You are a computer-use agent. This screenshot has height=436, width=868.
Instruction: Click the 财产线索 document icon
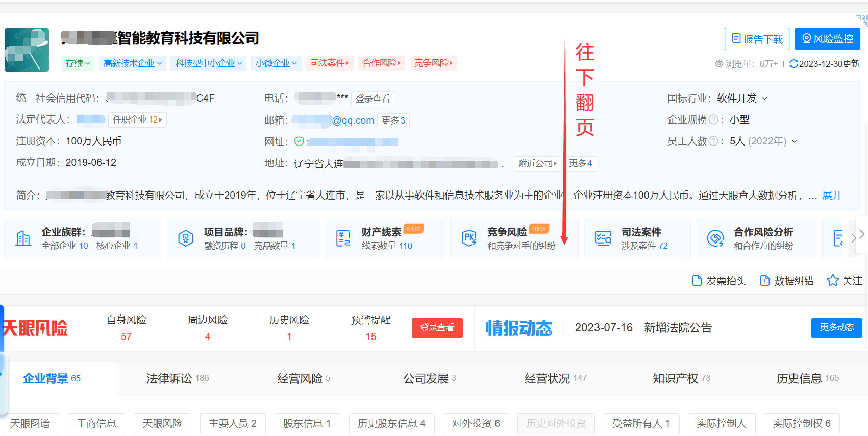[x=343, y=238]
